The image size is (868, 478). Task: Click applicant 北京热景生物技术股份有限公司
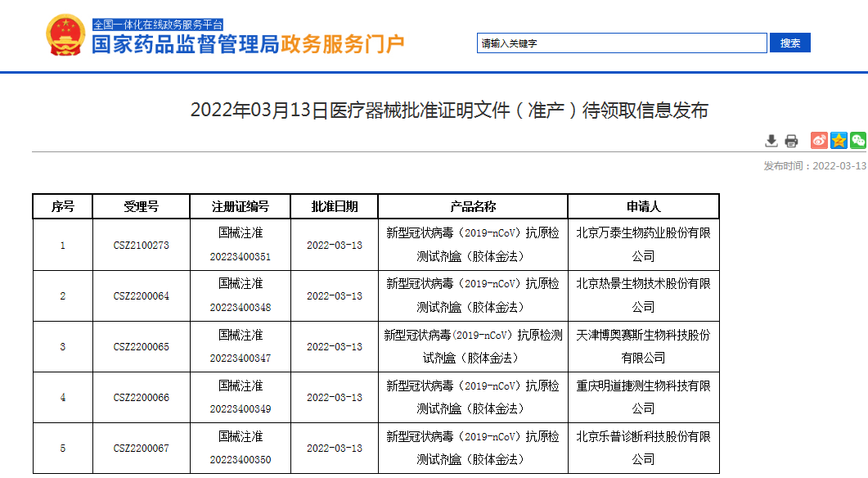point(643,295)
